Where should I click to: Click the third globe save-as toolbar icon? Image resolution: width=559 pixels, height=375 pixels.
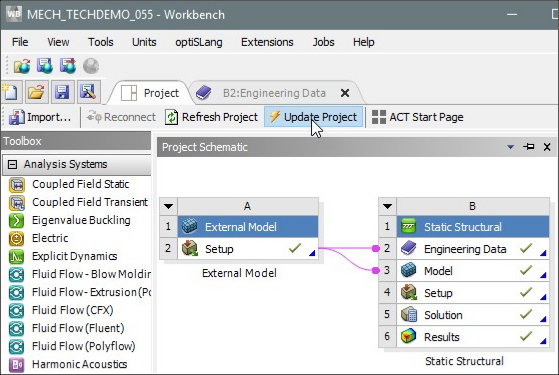(x=68, y=66)
